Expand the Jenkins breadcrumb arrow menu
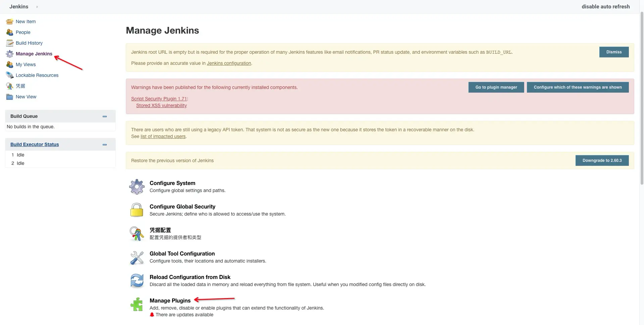Screen dimensions: 644x325 click(37, 7)
